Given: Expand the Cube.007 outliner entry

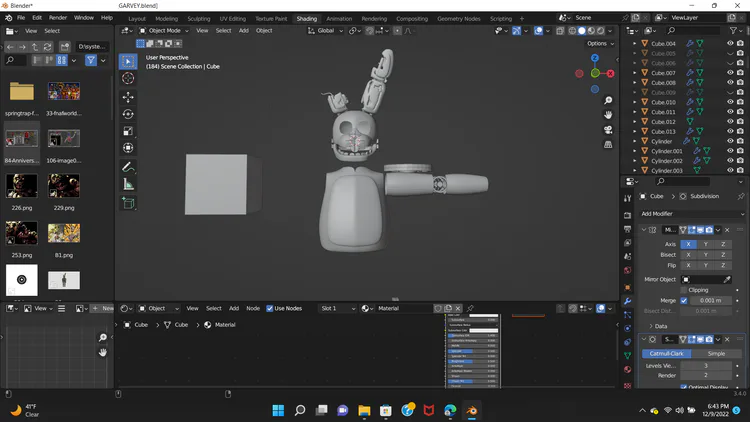Looking at the screenshot, I should 635,73.
